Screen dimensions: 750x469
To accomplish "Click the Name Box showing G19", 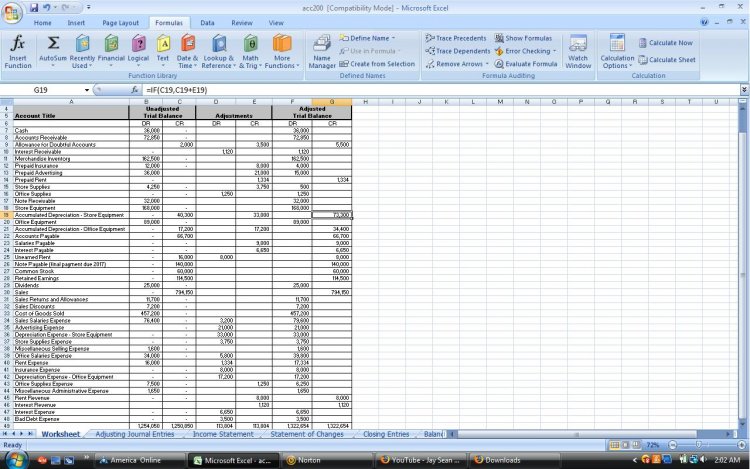I will coord(45,90).
